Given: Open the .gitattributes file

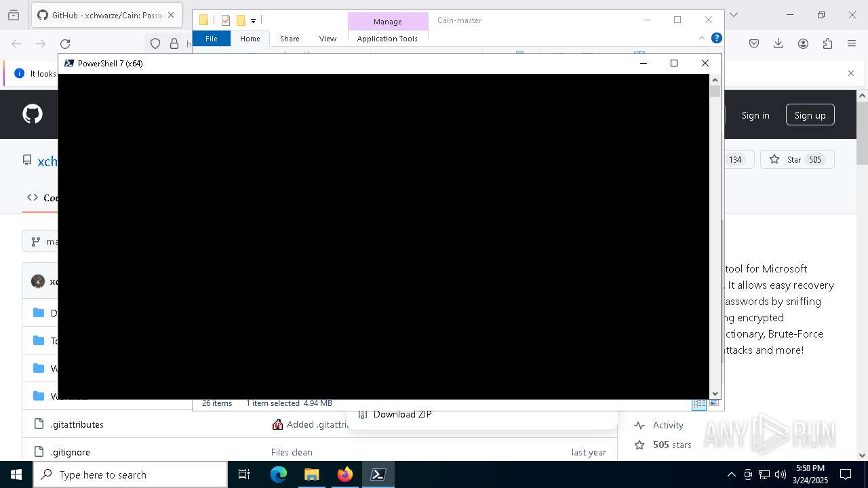Looking at the screenshot, I should [x=77, y=424].
